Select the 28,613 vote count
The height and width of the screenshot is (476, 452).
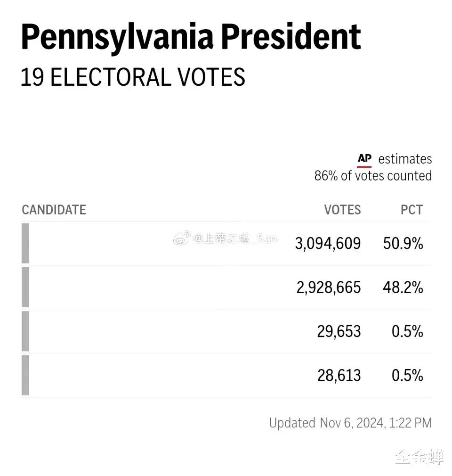pos(339,376)
